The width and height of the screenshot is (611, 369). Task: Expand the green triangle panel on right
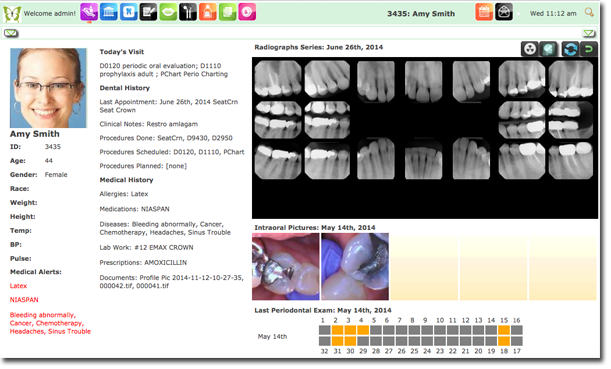click(x=589, y=34)
